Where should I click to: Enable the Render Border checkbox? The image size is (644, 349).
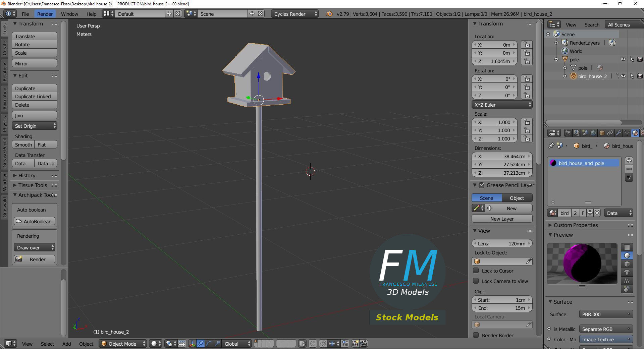click(476, 335)
